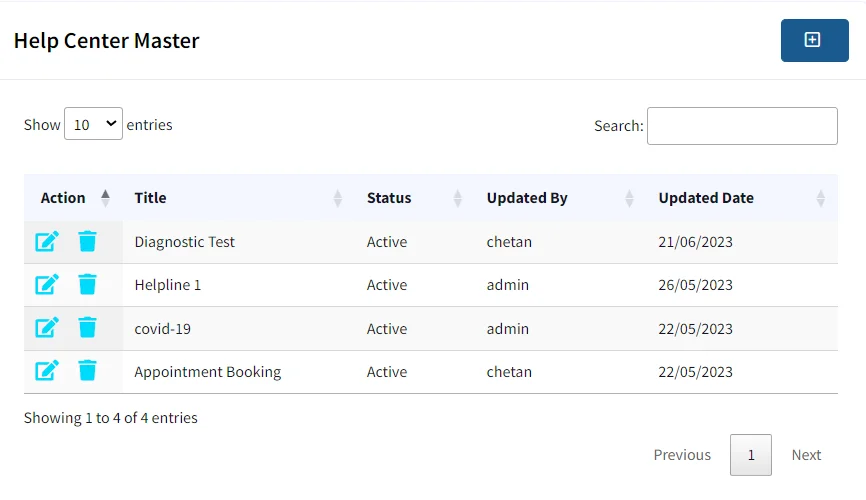866x500 pixels.
Task: Sort table by Title column
Action: 239,198
